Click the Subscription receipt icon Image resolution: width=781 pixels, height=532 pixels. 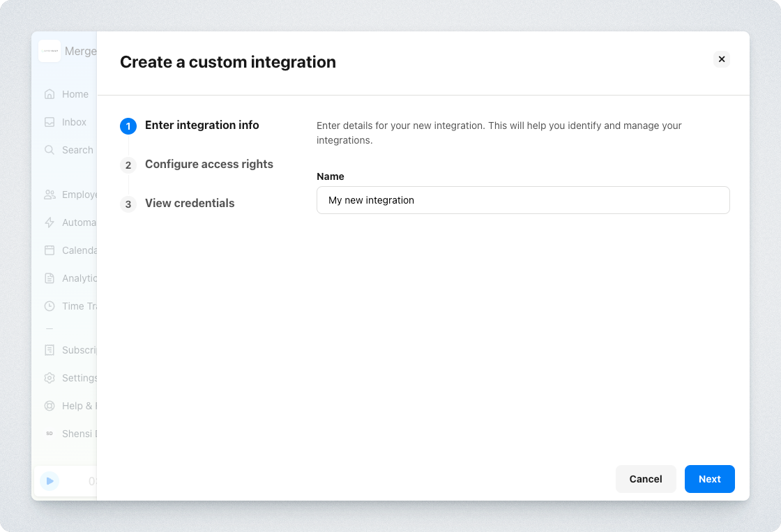pos(50,350)
